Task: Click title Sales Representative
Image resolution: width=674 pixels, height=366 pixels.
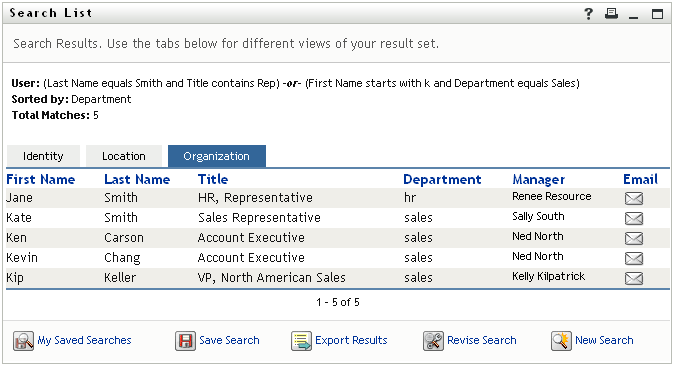Action: [259, 218]
